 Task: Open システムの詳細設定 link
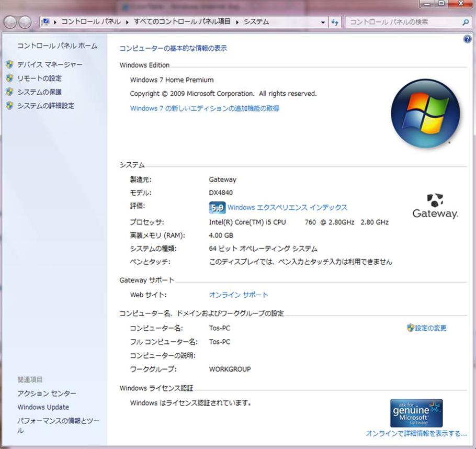pyautogui.click(x=46, y=106)
